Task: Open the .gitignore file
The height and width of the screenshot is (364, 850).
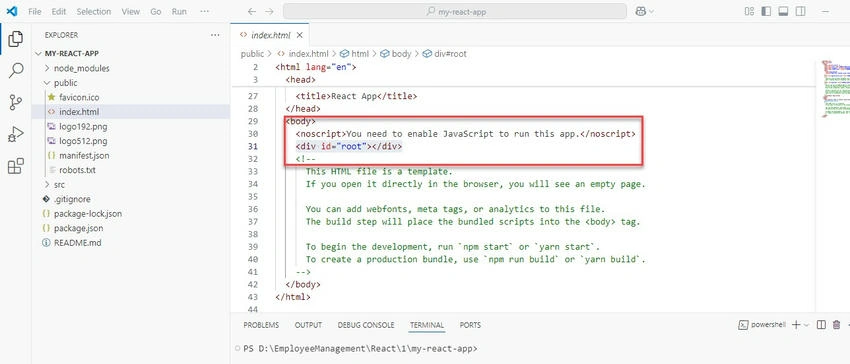Action: [72, 199]
